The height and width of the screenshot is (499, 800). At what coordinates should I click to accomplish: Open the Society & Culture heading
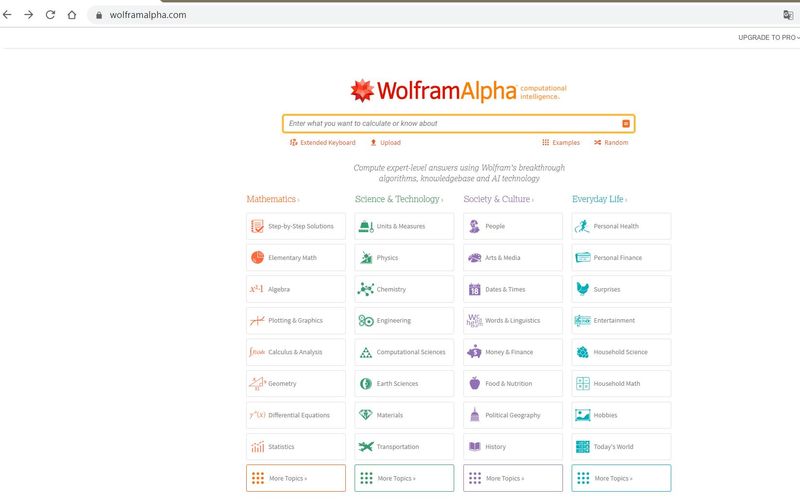pos(500,199)
